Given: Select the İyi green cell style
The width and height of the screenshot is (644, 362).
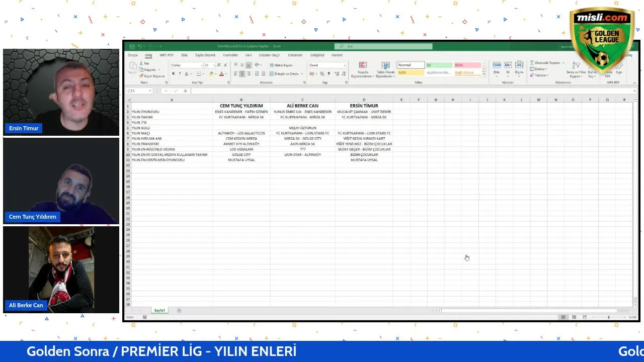Looking at the screenshot, I should pyautogui.click(x=439, y=65).
